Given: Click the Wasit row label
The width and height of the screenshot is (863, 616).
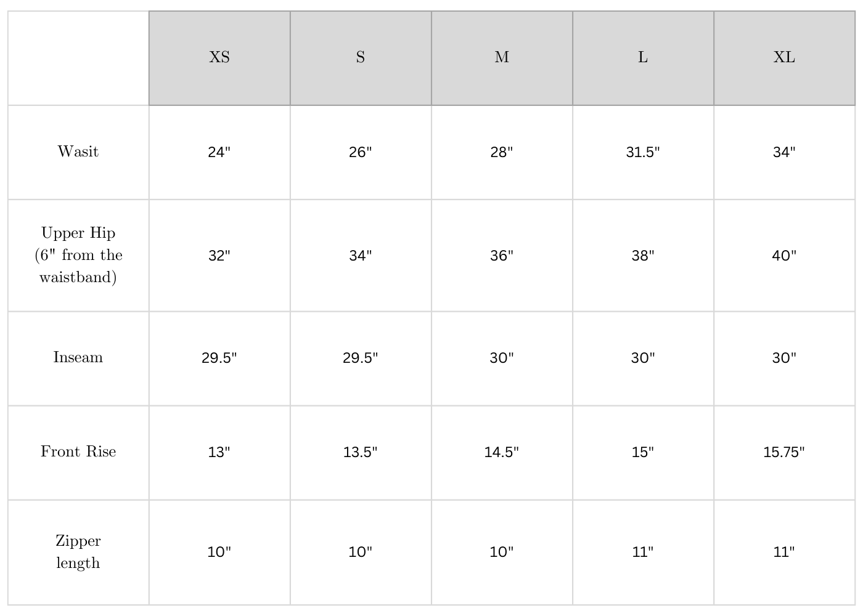Looking at the screenshot, I should tap(78, 152).
